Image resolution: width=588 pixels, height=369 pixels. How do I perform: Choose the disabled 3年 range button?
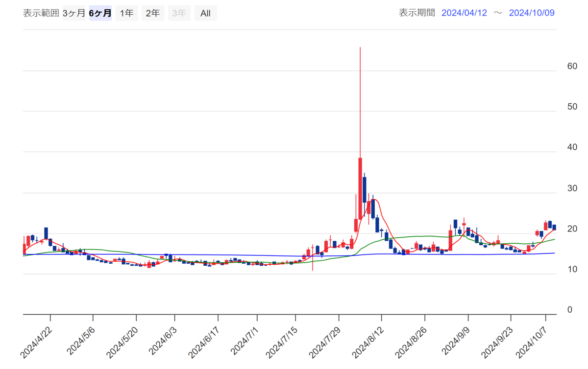tap(179, 13)
